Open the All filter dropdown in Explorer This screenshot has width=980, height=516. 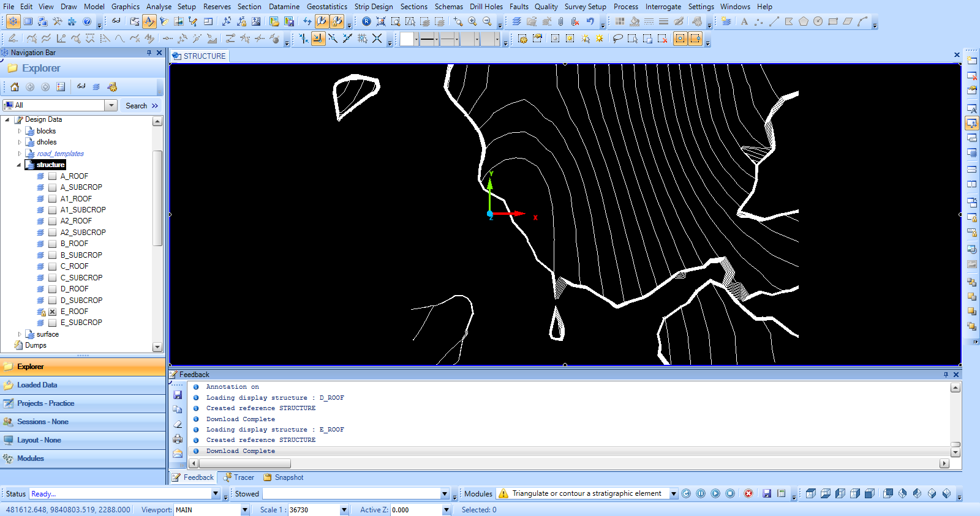(x=111, y=105)
